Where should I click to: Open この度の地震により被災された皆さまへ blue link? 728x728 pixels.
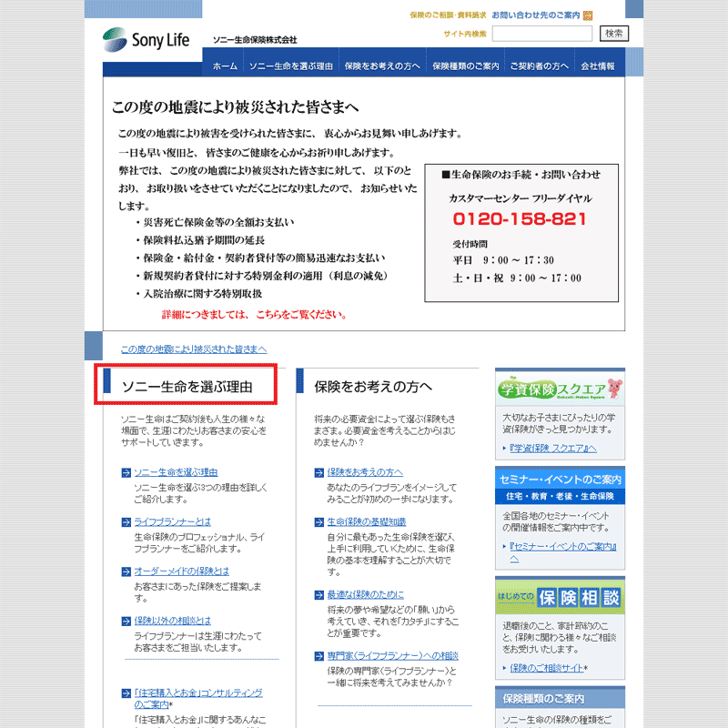194,349
